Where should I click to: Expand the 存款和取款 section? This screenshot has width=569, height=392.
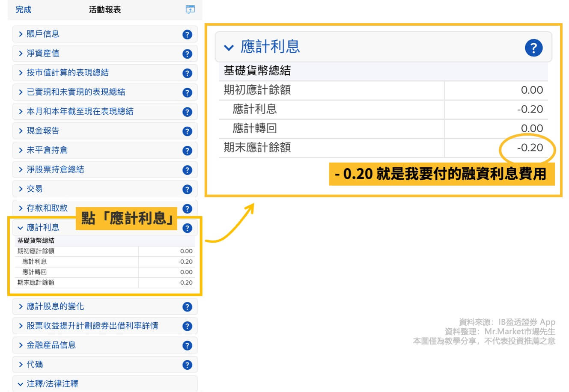point(47,208)
